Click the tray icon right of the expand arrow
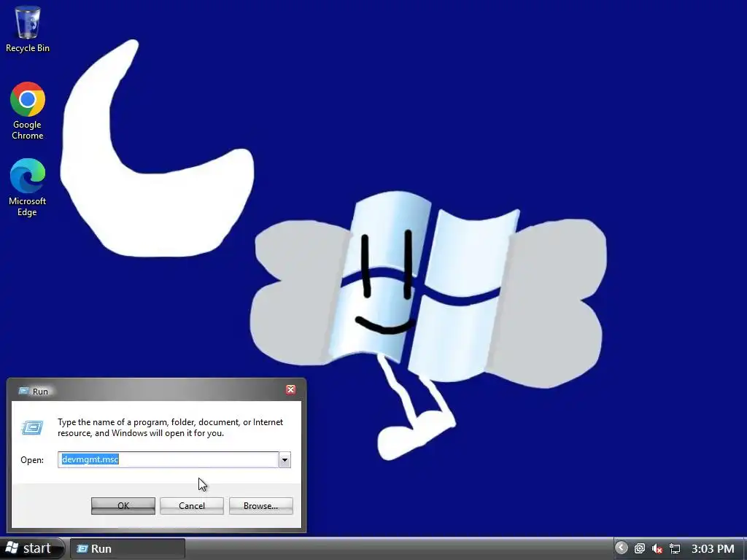This screenshot has width=747, height=560. (639, 548)
